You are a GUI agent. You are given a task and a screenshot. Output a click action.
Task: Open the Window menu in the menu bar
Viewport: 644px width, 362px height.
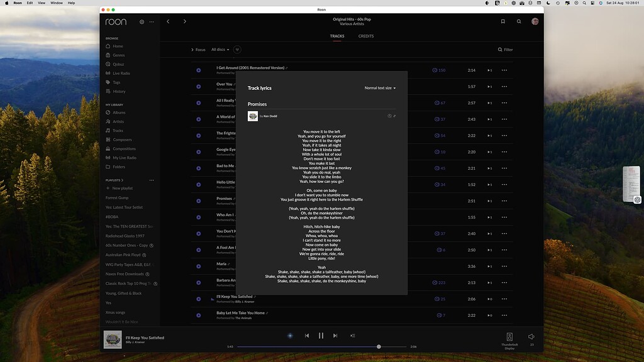[57, 3]
